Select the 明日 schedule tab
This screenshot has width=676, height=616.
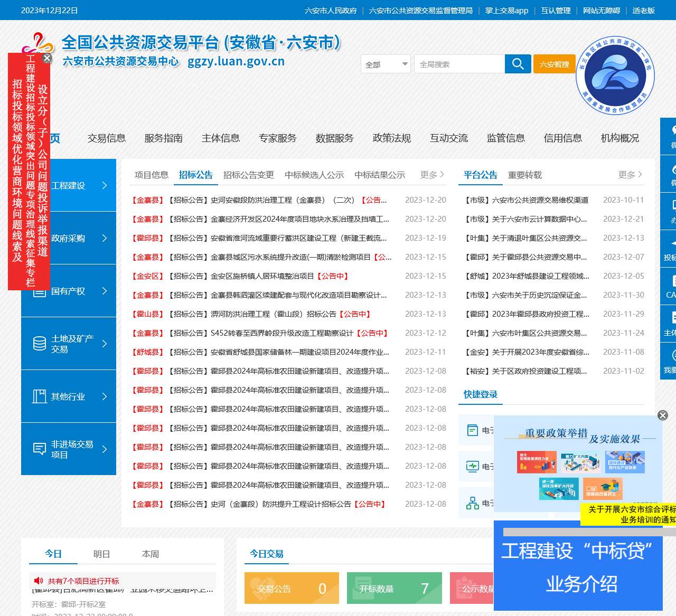[x=101, y=554]
